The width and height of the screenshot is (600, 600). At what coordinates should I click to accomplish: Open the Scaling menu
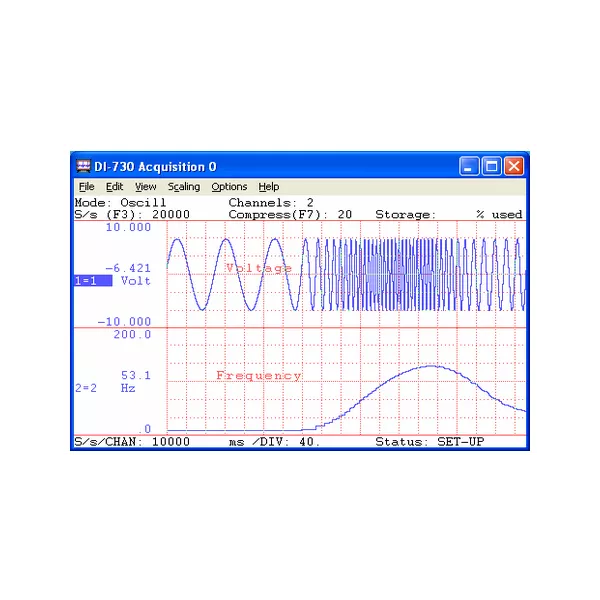[184, 187]
